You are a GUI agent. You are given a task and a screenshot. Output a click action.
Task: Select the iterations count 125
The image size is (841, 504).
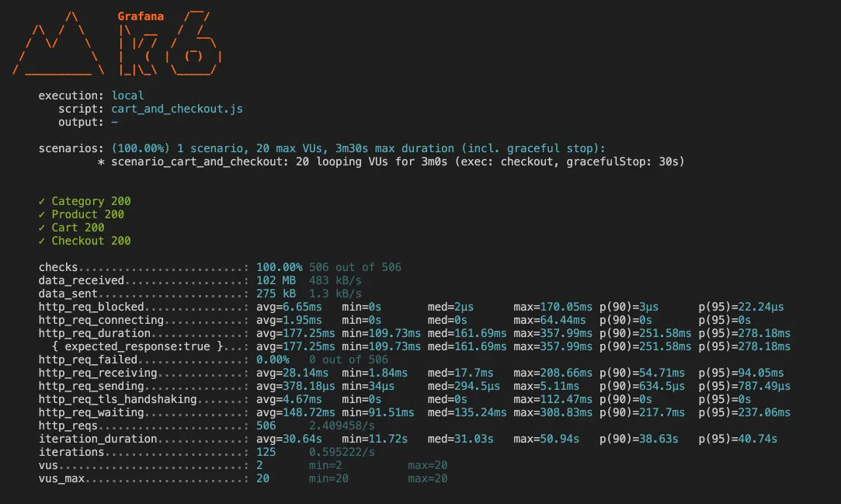(x=266, y=452)
